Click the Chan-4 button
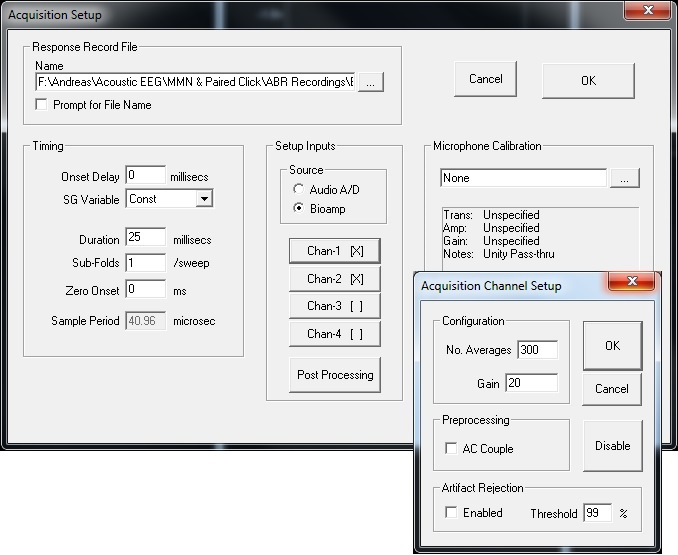 (x=335, y=334)
